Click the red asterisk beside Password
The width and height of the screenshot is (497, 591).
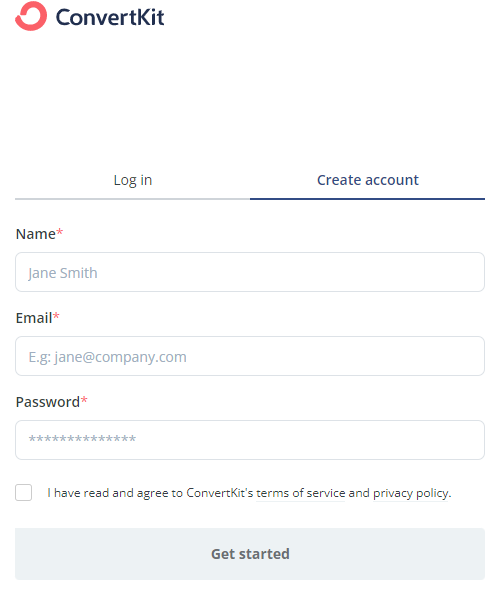coord(84,400)
